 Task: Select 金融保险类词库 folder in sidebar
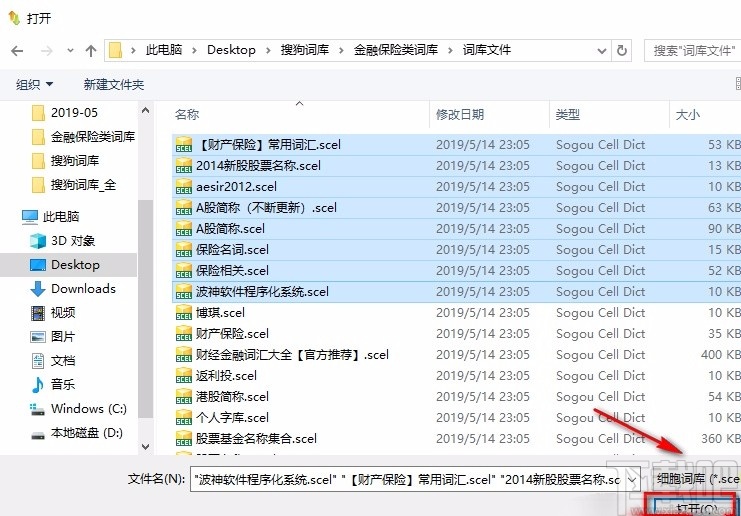(x=83, y=137)
